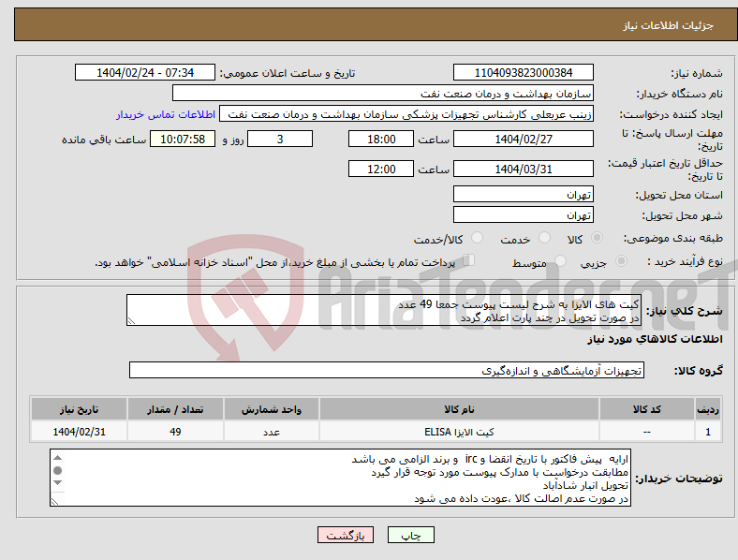Click the کد کالا column header
738x560 pixels.
coord(647,409)
